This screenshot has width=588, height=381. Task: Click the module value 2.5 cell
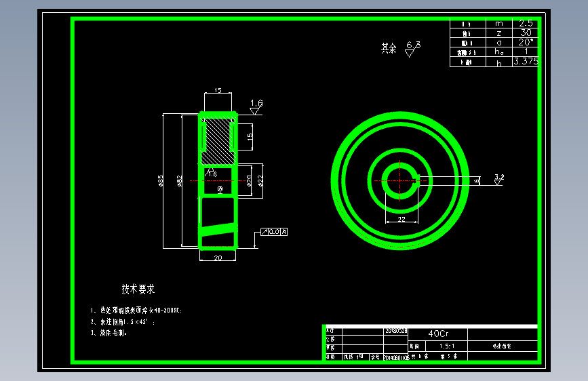pos(526,23)
